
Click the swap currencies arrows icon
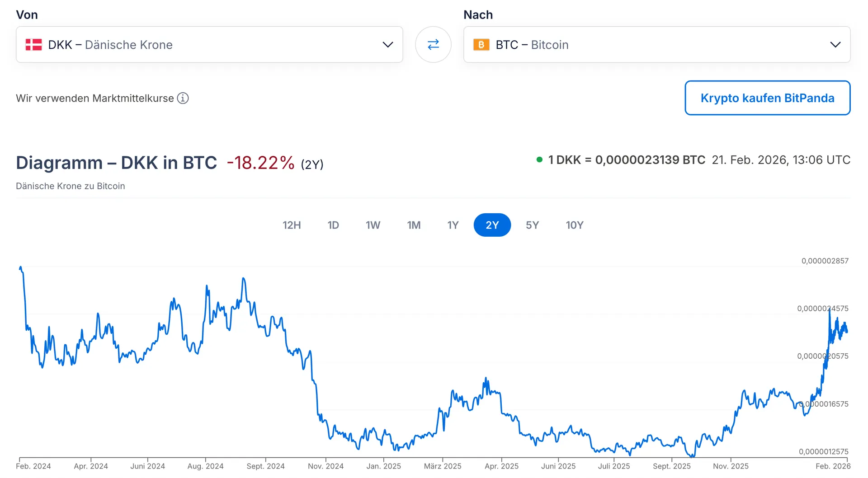pos(433,44)
